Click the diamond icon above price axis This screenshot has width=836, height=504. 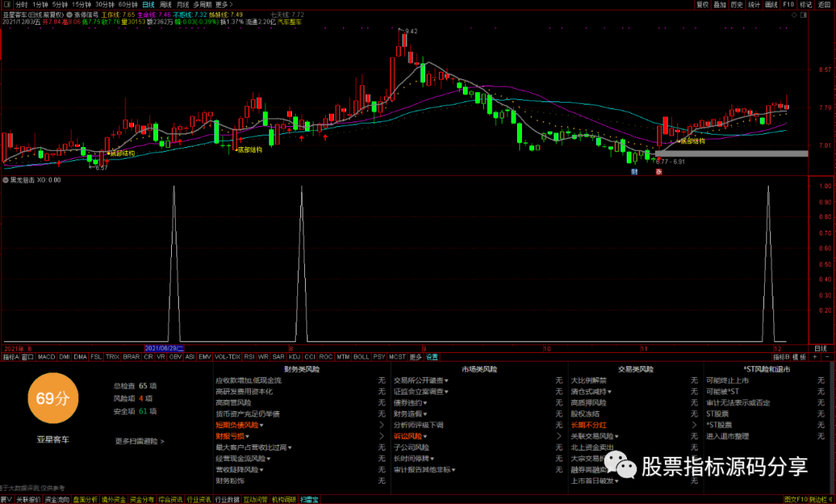pos(794,15)
